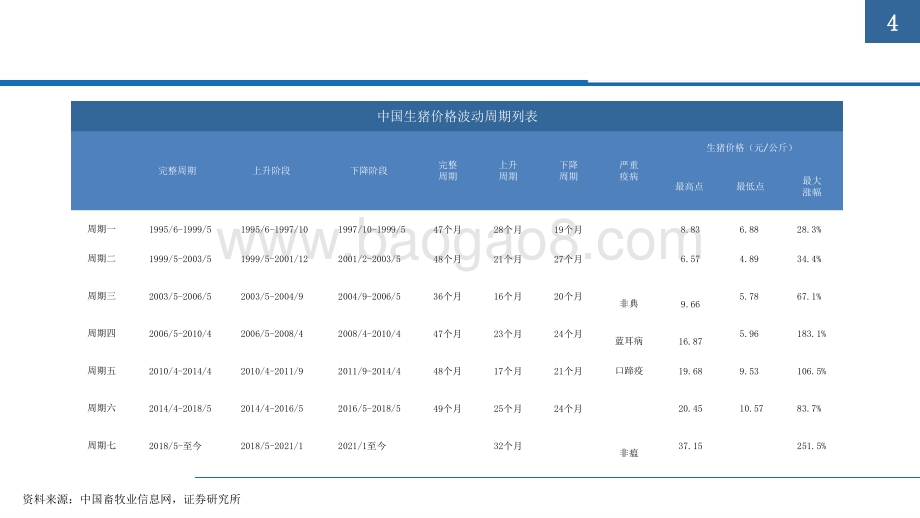The image size is (920, 518).
Task: Click the cell 1999/5-2003/5
Action: click(180, 259)
